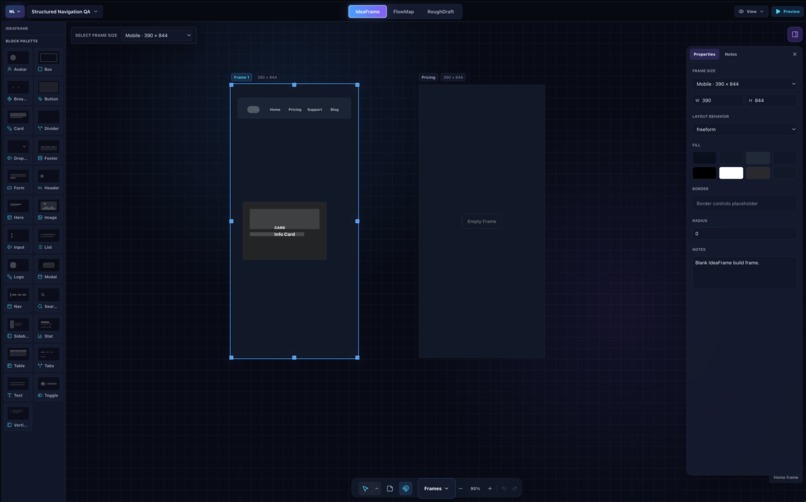Open the View dropdown
This screenshot has width=806, height=502.
point(751,11)
